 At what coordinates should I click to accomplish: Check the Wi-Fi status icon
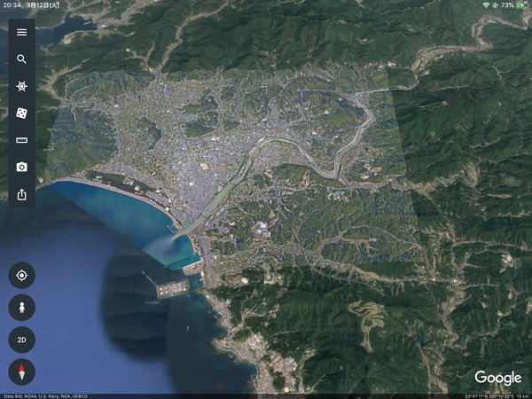click(486, 5)
